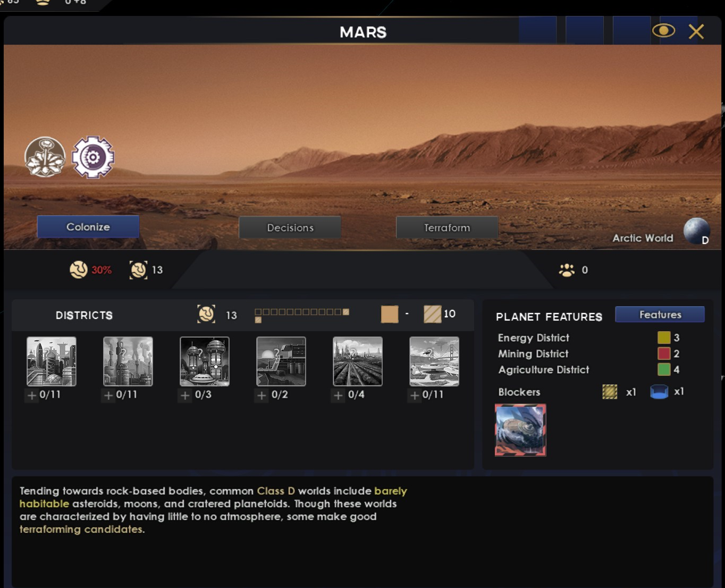Screen dimensions: 725x588
Task: Click the green Agriculture District swatch
Action: pyautogui.click(x=664, y=369)
